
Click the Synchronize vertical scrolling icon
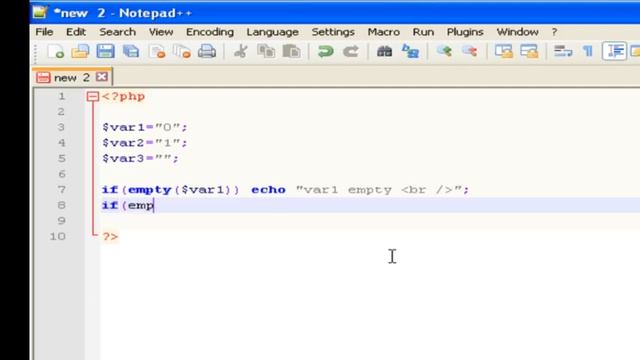(503, 51)
